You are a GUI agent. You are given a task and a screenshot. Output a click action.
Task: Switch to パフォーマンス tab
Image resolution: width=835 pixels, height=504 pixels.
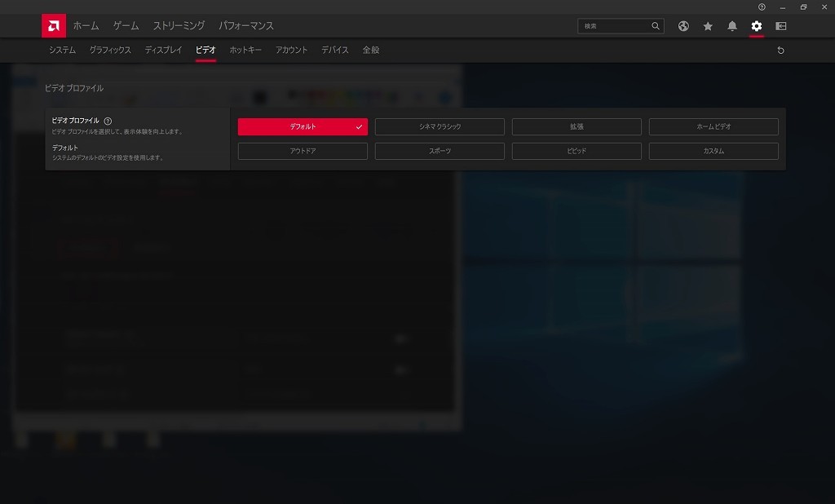(x=246, y=25)
